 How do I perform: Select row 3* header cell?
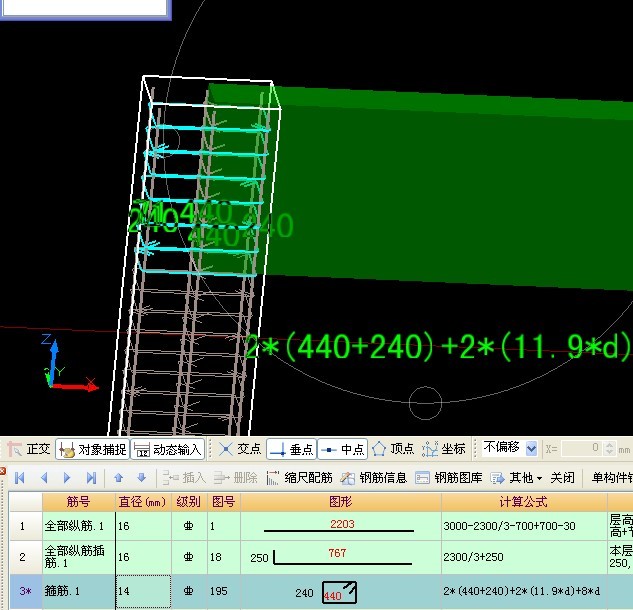(x=25, y=591)
